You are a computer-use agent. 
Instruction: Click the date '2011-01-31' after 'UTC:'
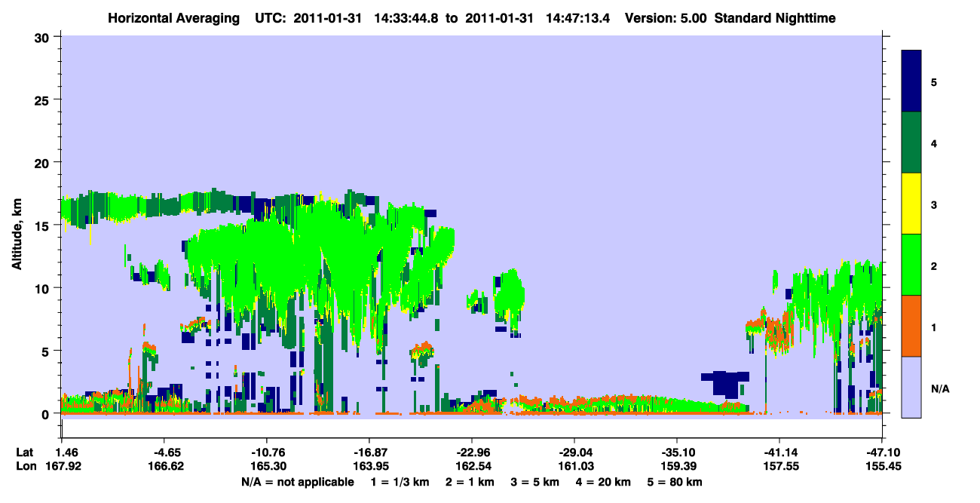click(329, 18)
